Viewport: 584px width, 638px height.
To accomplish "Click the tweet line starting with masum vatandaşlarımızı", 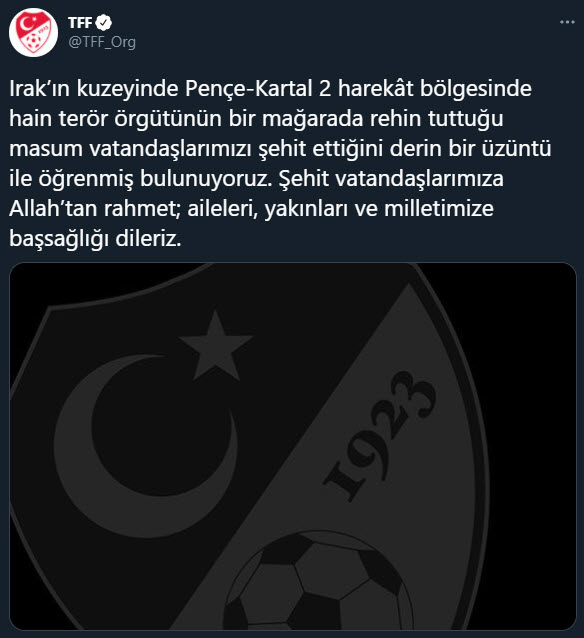I will click(280, 149).
